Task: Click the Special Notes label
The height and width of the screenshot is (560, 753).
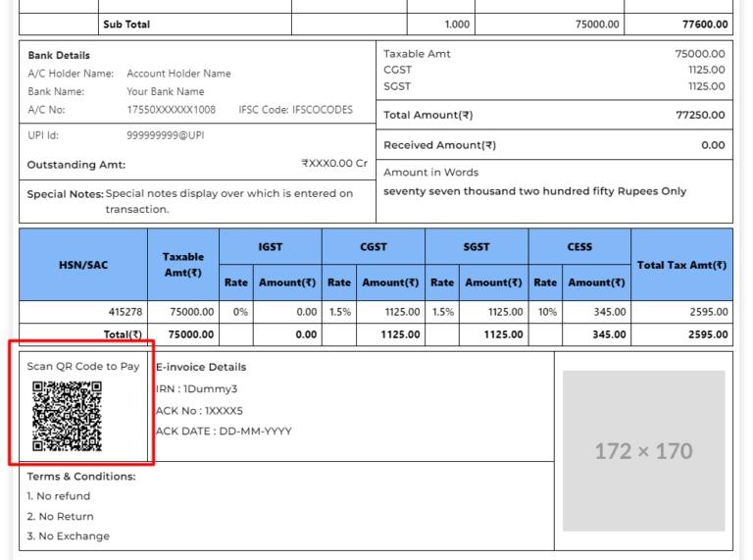Action: (65, 194)
